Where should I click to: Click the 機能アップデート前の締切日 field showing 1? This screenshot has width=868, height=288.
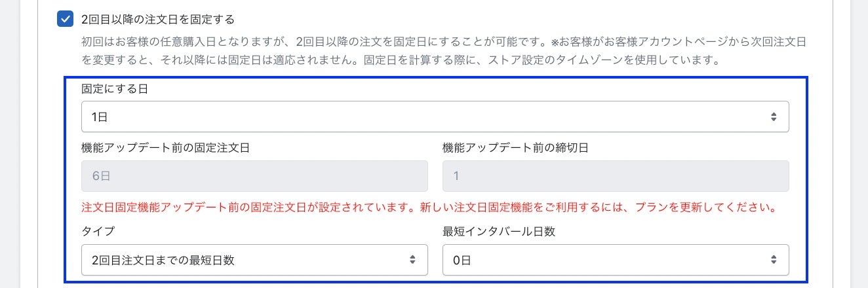[x=616, y=176]
